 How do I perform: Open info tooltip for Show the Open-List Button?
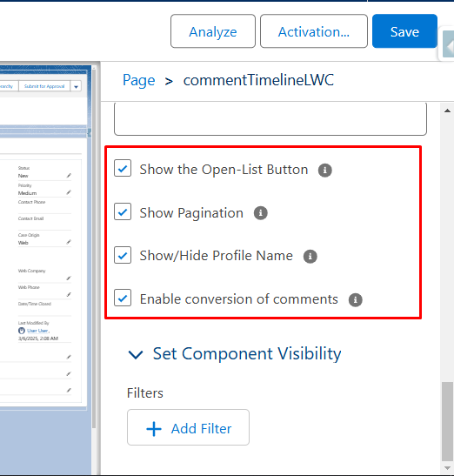pos(324,170)
